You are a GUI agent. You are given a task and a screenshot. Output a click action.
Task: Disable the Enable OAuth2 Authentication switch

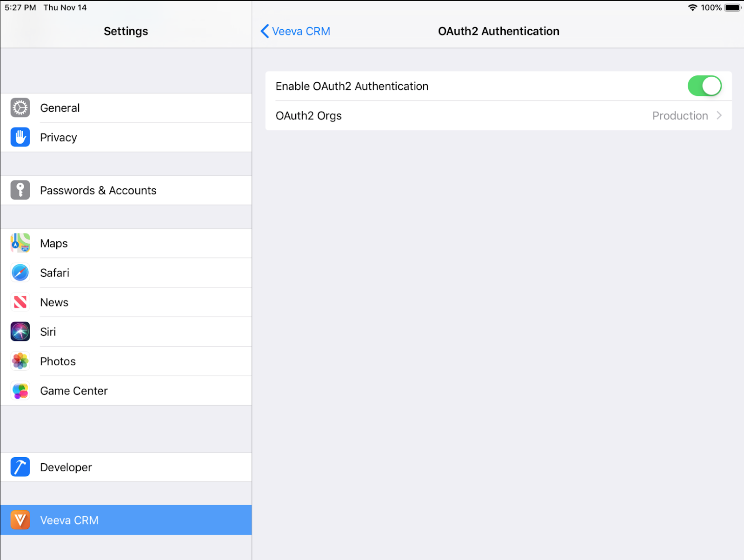[x=704, y=86]
